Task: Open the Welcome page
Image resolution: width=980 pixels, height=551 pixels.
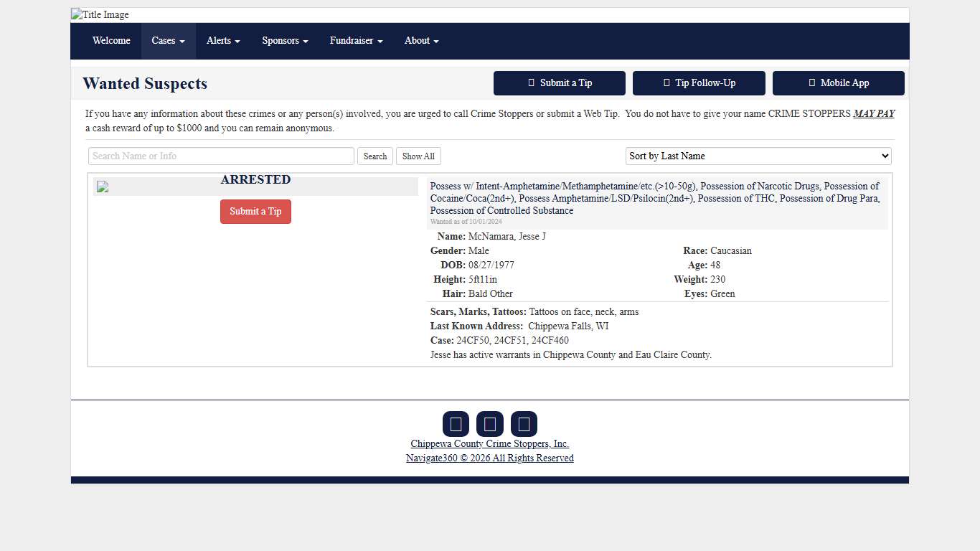Action: pos(111,41)
